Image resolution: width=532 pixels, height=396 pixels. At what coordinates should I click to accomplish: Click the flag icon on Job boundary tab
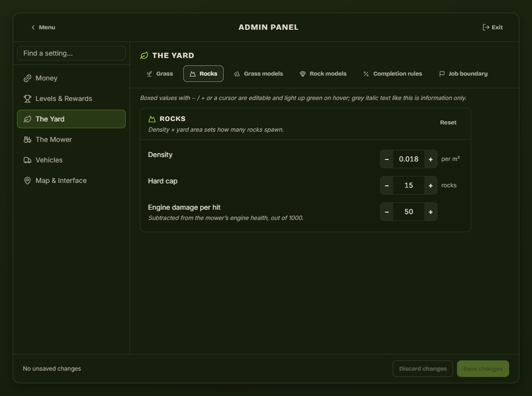click(442, 74)
